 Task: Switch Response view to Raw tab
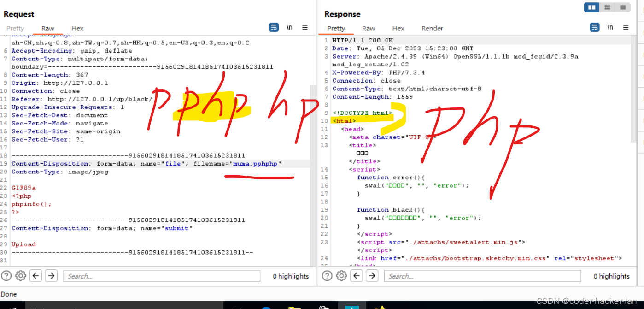[369, 28]
